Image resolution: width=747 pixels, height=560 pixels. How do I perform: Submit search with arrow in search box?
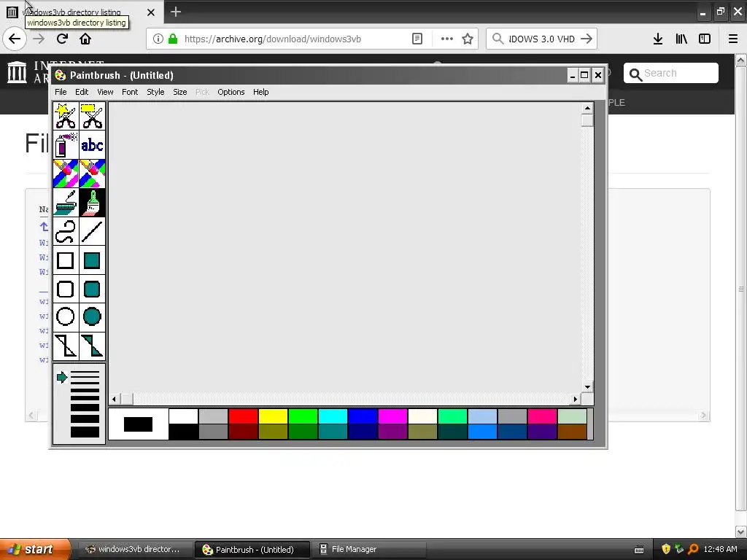(x=587, y=39)
